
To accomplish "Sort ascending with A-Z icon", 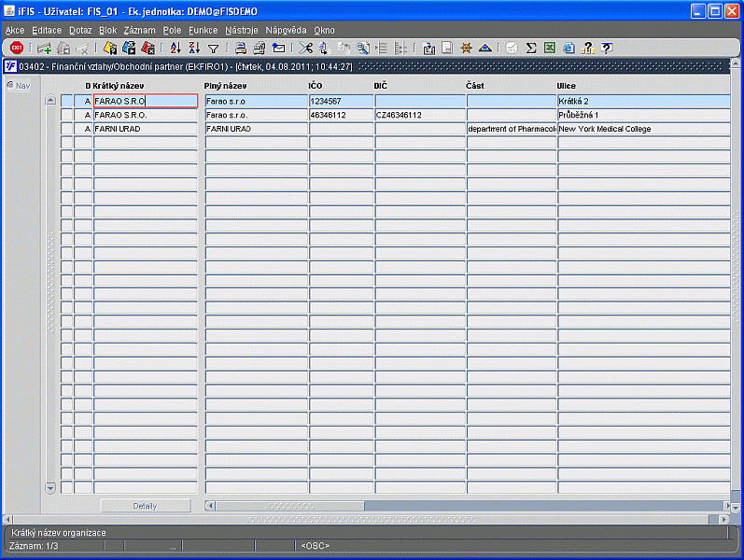I will tap(175, 48).
